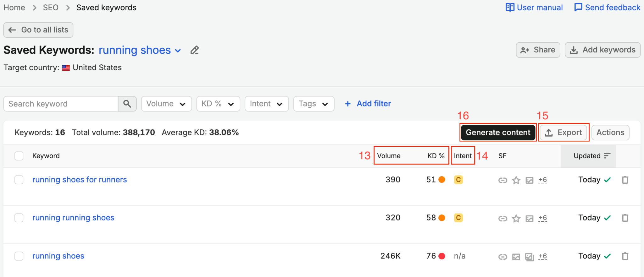Click link SERP feature icon for 'running running shoes'

coord(503,218)
